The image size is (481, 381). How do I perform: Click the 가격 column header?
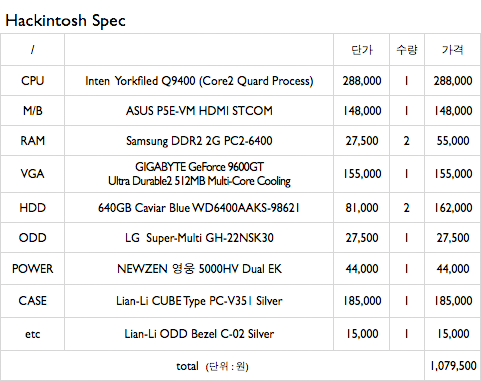[x=452, y=50]
